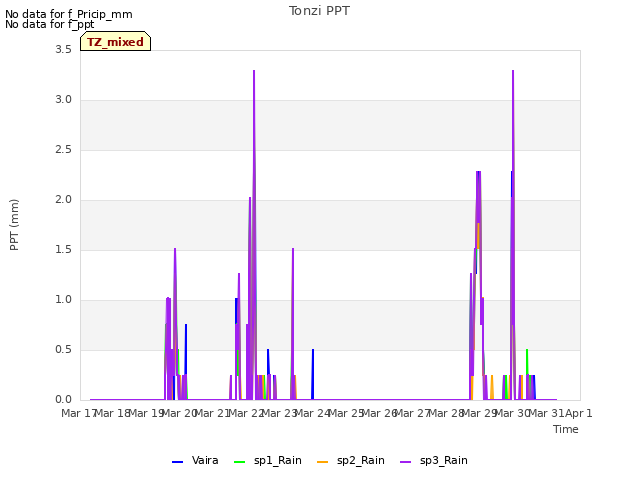Click the purple sp3_Rain legend color marker
This screenshot has width=640, height=480.
tap(405, 462)
